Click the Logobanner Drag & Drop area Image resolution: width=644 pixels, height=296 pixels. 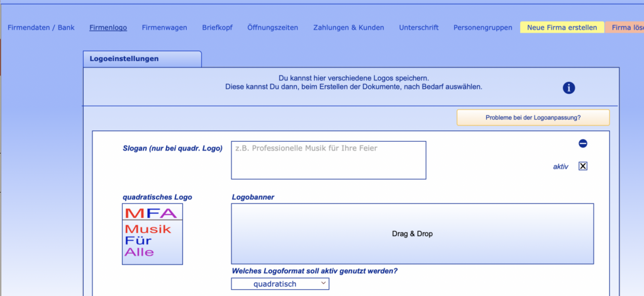[x=413, y=234]
